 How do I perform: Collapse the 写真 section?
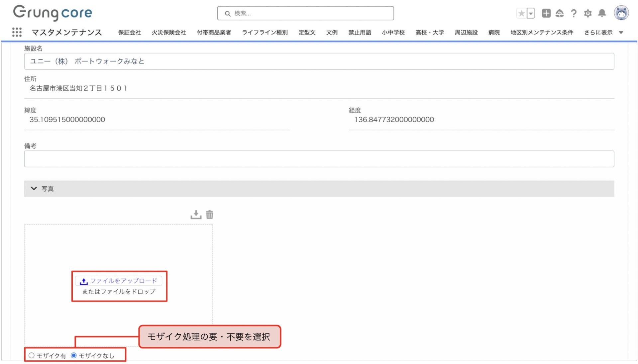coord(34,189)
